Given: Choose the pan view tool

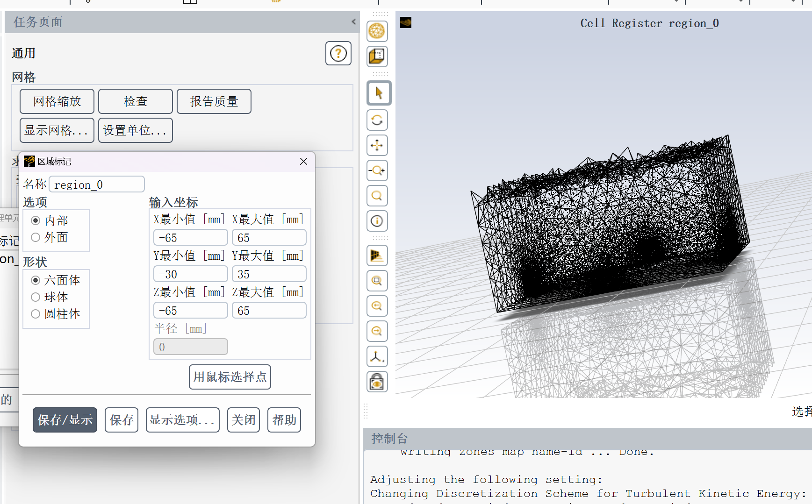Looking at the screenshot, I should (377, 145).
